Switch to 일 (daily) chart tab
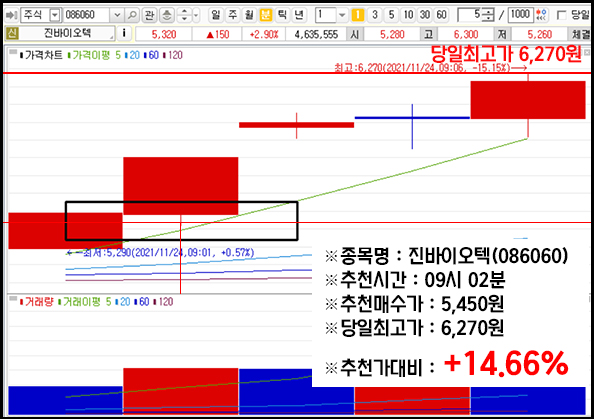 click(x=216, y=15)
